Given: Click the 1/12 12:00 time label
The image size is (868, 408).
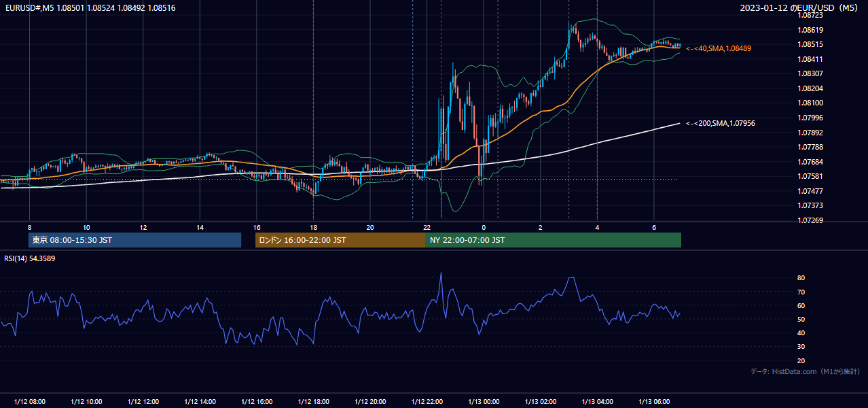Looking at the screenshot, I should click(143, 401).
